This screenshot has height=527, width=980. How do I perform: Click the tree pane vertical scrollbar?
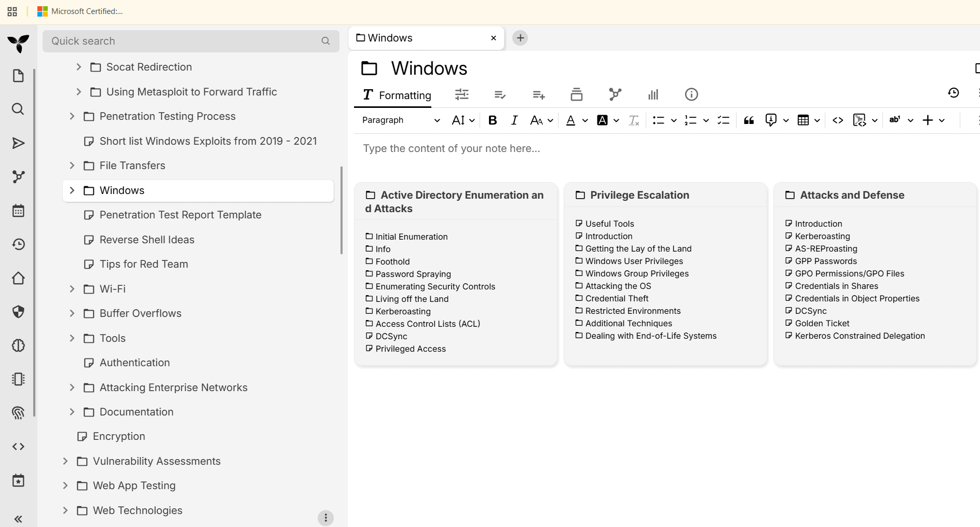(x=342, y=210)
